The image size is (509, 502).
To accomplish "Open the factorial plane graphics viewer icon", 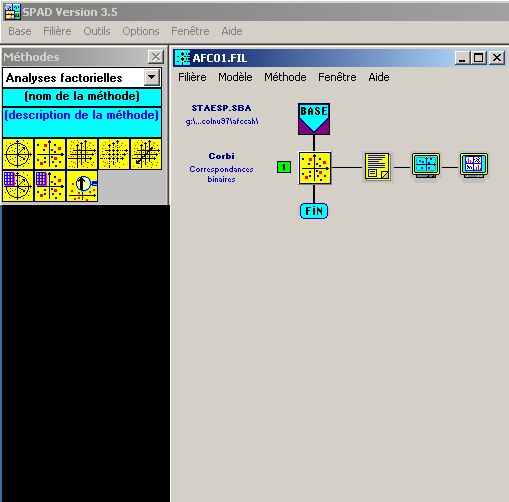I will point(425,165).
